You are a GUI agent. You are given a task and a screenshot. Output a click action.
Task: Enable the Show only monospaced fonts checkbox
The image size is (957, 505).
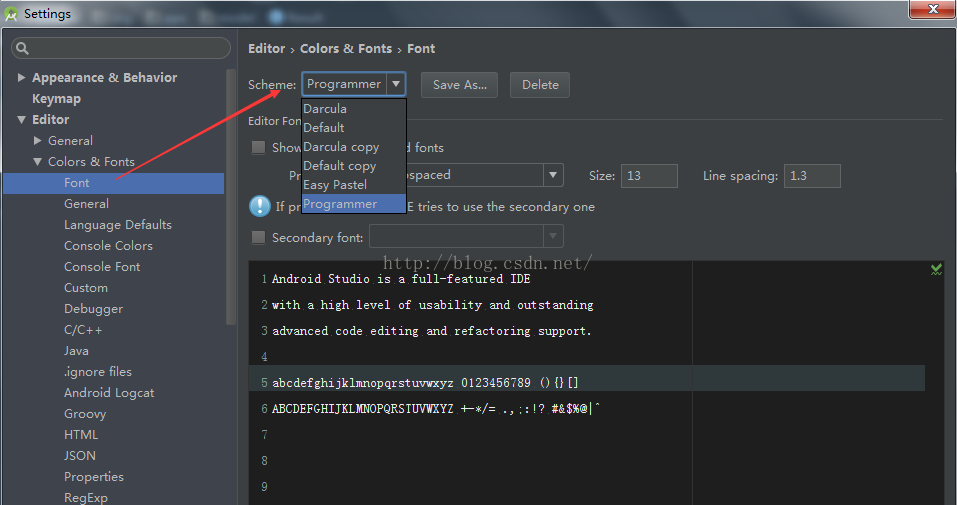(x=259, y=147)
